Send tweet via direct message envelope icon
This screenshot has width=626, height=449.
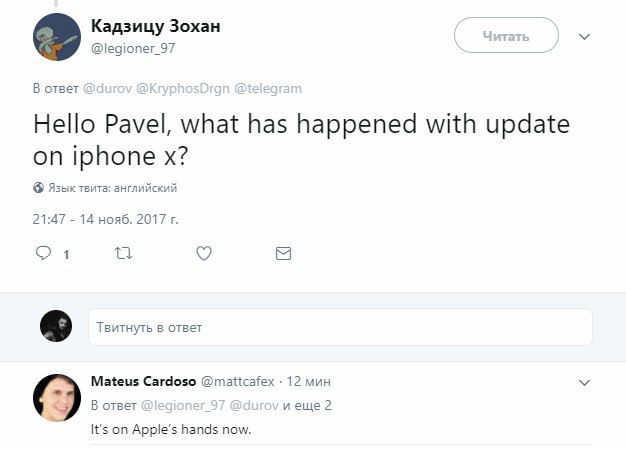point(283,254)
